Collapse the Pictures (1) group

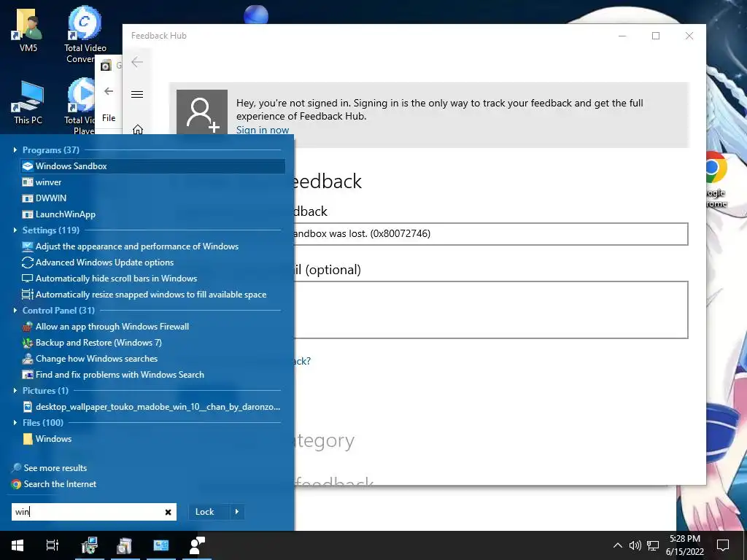point(15,391)
